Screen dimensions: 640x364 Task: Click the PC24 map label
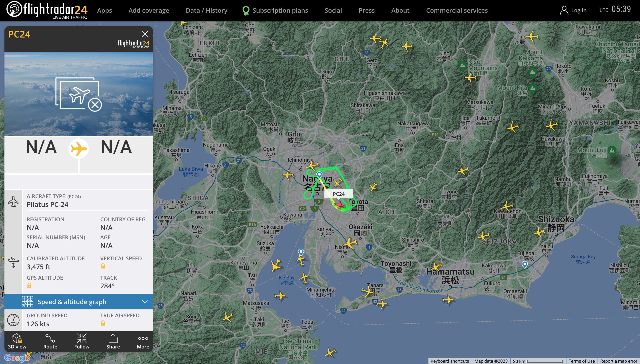coord(339,194)
